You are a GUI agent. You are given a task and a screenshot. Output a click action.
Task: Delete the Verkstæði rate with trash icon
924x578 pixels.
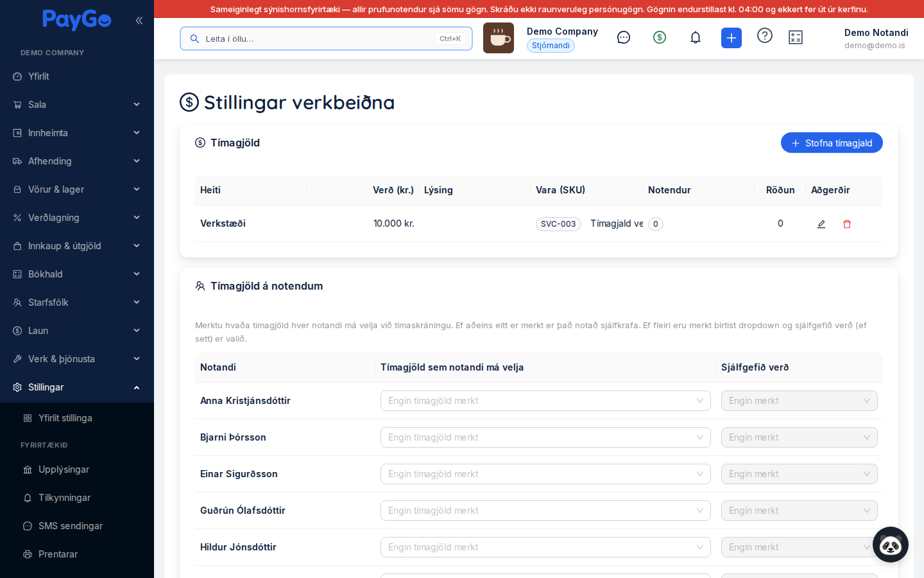[847, 224]
